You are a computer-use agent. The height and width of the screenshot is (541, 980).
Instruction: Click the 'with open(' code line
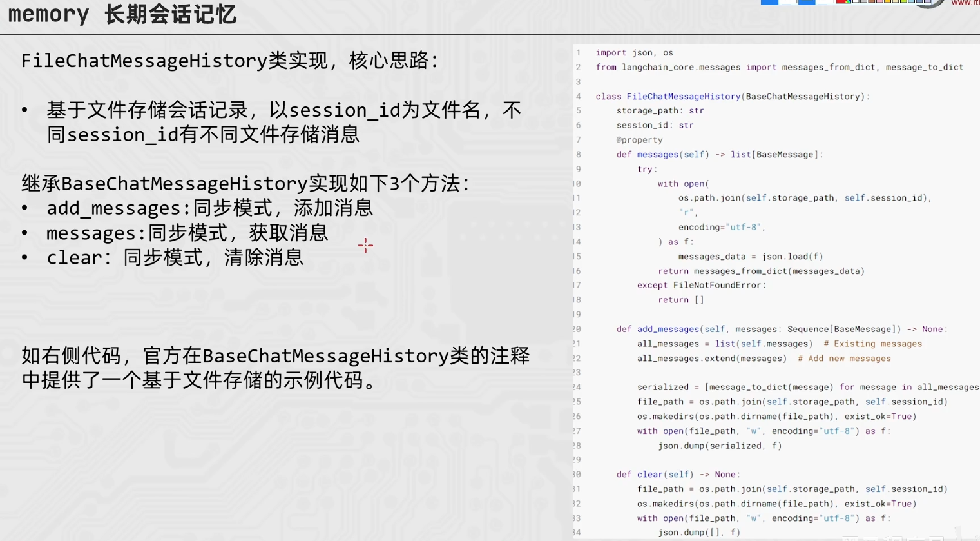(683, 184)
